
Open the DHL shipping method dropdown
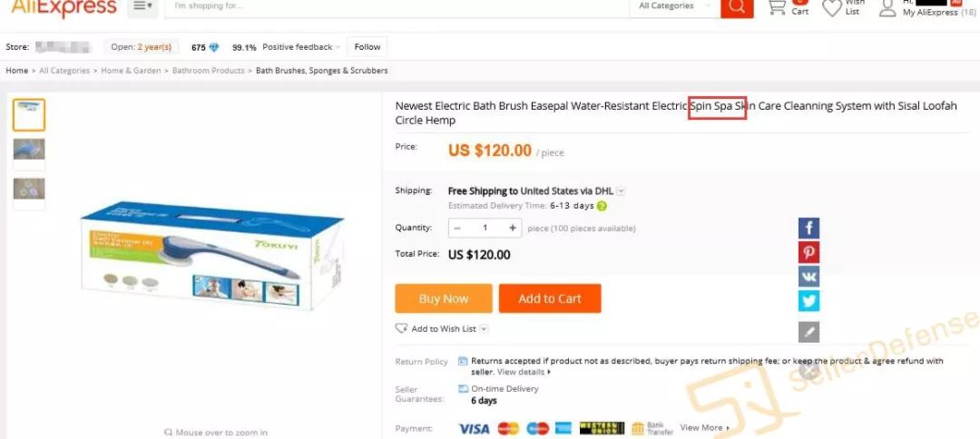[622, 191]
